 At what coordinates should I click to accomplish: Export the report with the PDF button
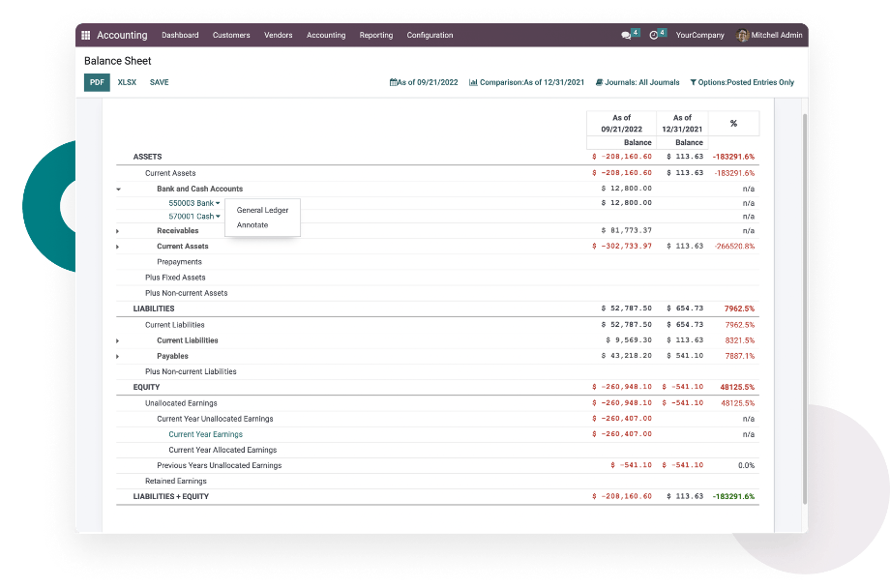(x=97, y=82)
